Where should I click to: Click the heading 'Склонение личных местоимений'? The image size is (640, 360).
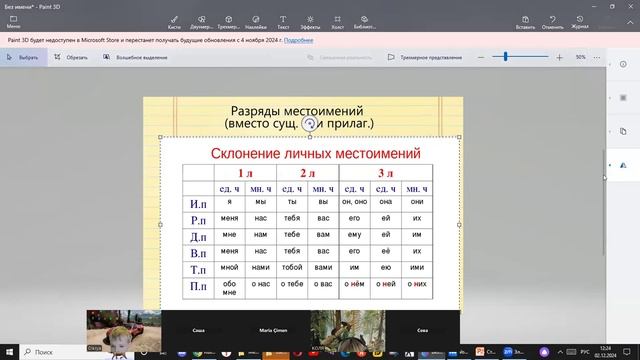(316, 153)
